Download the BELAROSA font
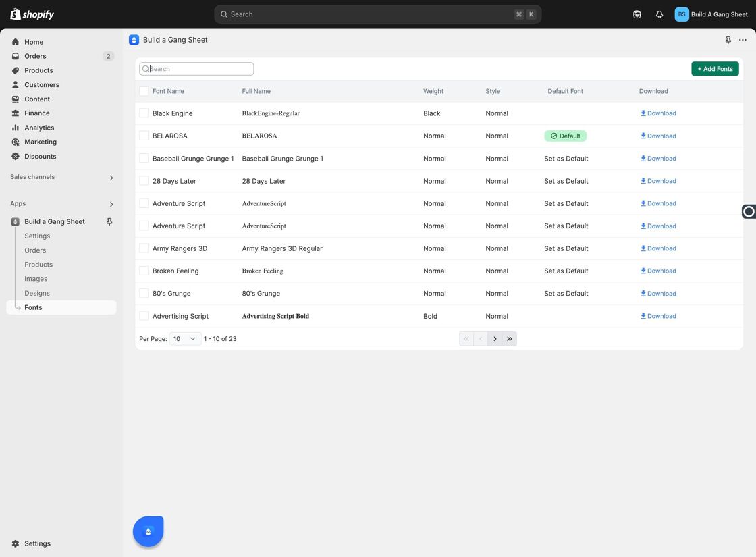The width and height of the screenshot is (756, 557). click(658, 136)
